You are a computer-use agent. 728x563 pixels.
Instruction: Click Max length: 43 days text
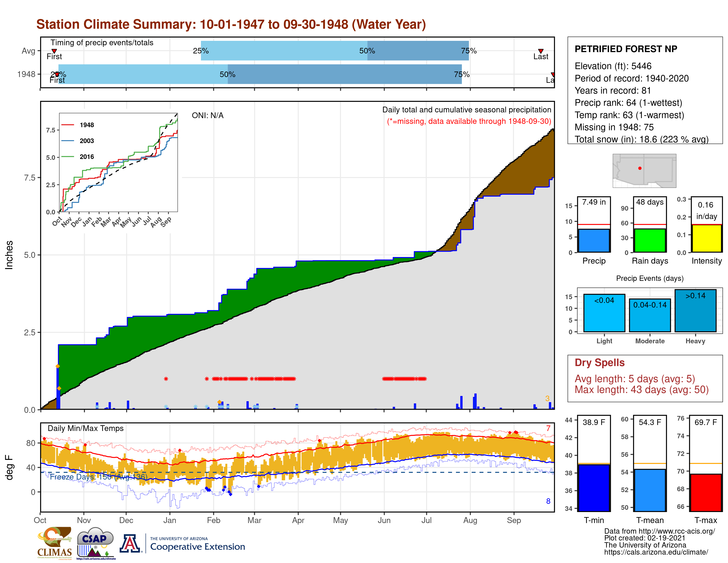pyautogui.click(x=641, y=389)
